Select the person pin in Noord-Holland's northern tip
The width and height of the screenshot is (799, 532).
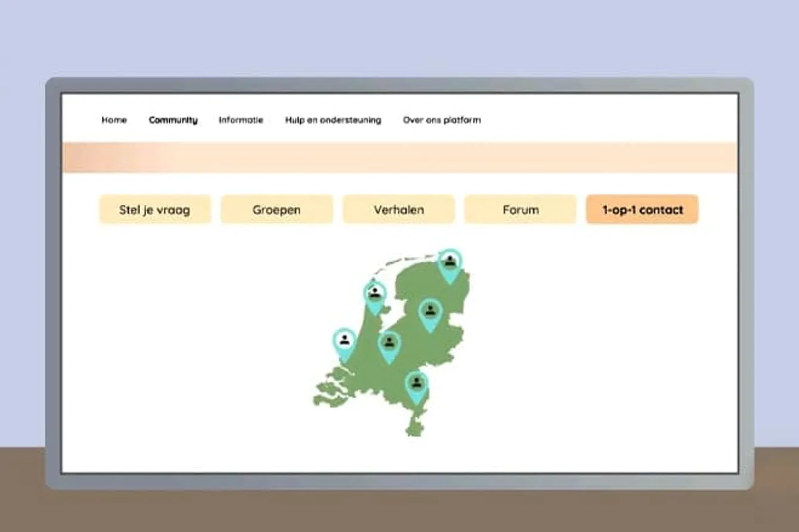tap(374, 294)
